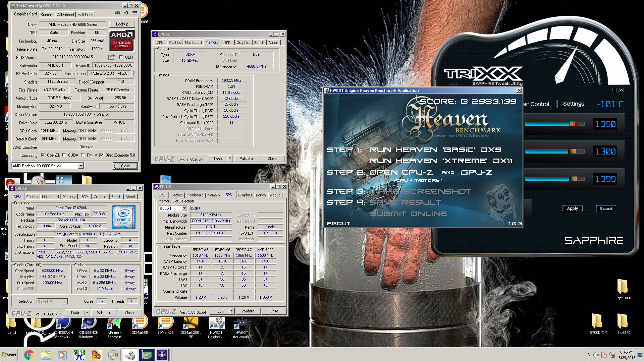Expand Tools arrow in CPU-Z CPU window
Screen dimensions: 644x362
pos(87,313)
